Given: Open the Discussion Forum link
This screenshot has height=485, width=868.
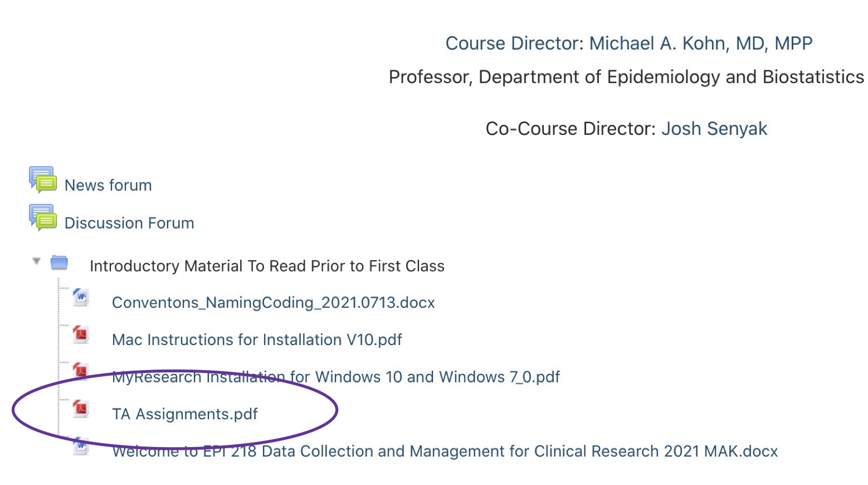Looking at the screenshot, I should pyautogui.click(x=129, y=223).
